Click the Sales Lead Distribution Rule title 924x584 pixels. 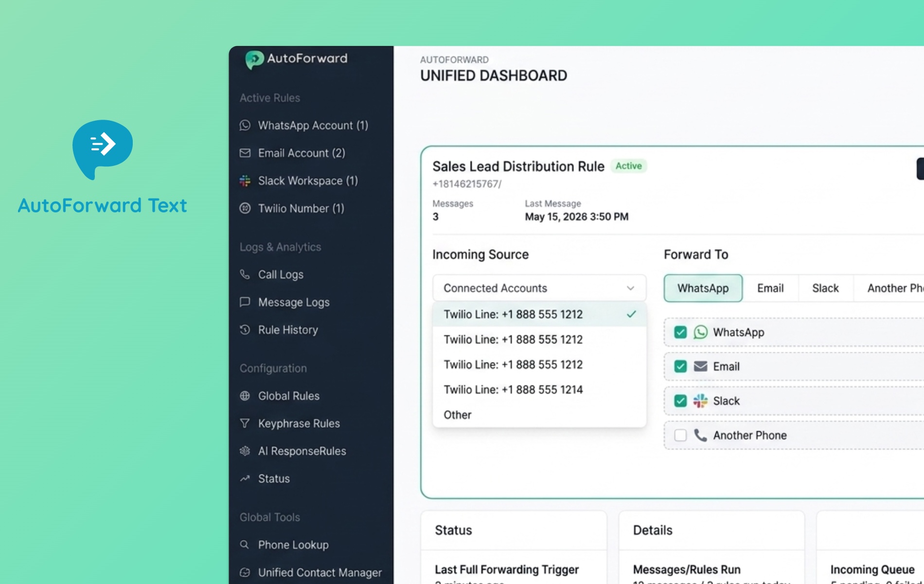(x=518, y=166)
